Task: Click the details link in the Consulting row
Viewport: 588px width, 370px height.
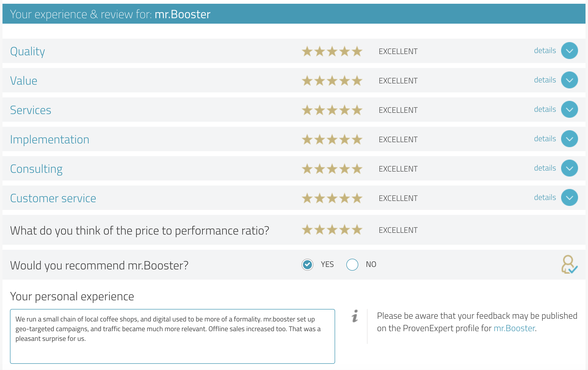Action: click(545, 168)
